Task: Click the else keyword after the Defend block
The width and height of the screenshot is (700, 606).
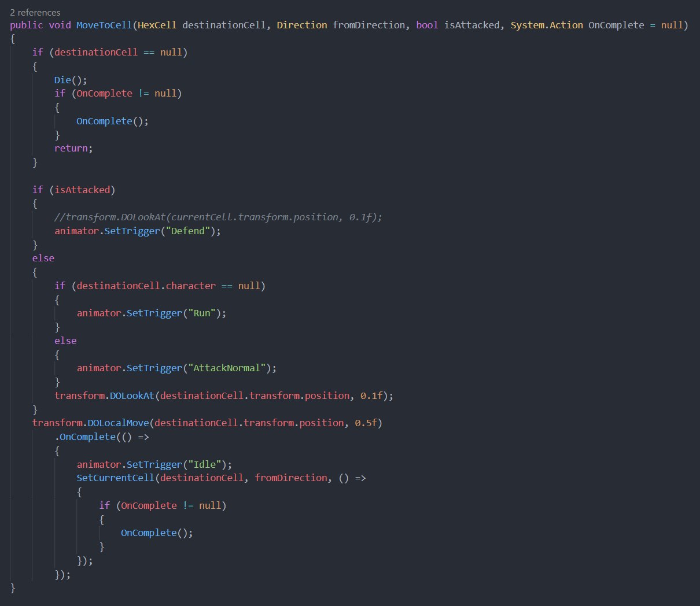Action: pos(43,258)
